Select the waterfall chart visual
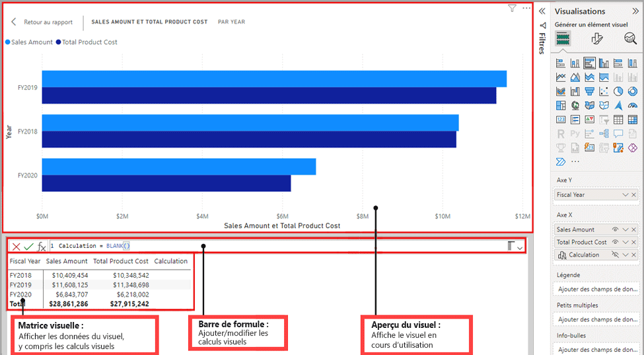 (x=575, y=91)
